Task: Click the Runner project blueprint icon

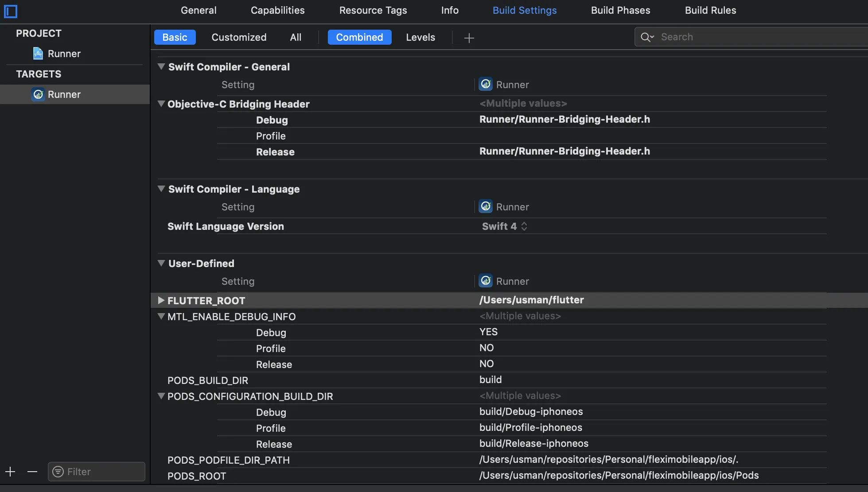Action: coord(38,54)
